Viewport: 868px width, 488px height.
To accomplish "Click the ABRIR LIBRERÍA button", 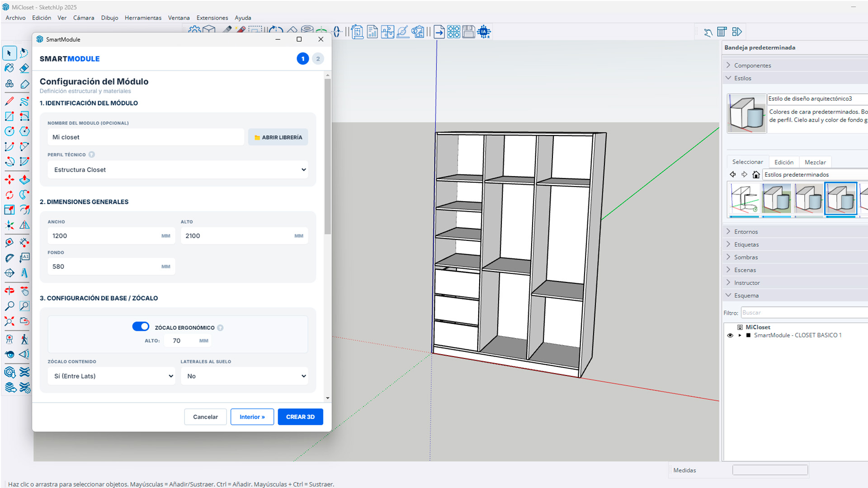I will [278, 137].
